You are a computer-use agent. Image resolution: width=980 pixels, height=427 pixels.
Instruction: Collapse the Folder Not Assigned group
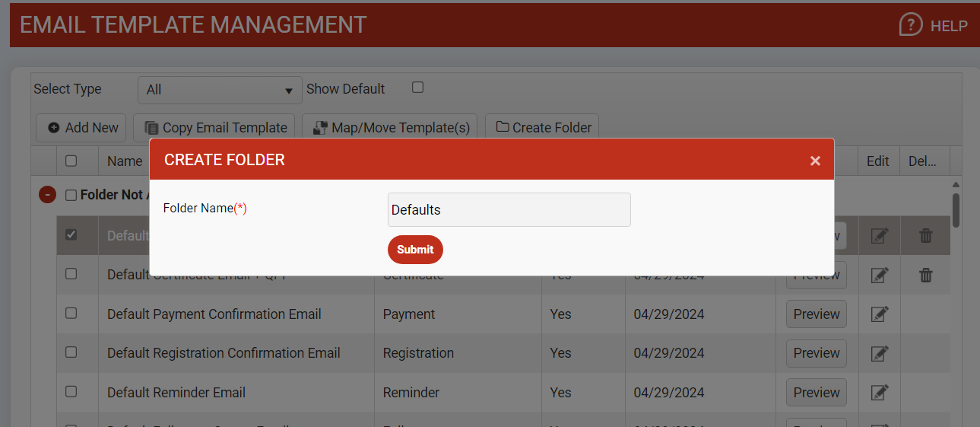tap(47, 195)
